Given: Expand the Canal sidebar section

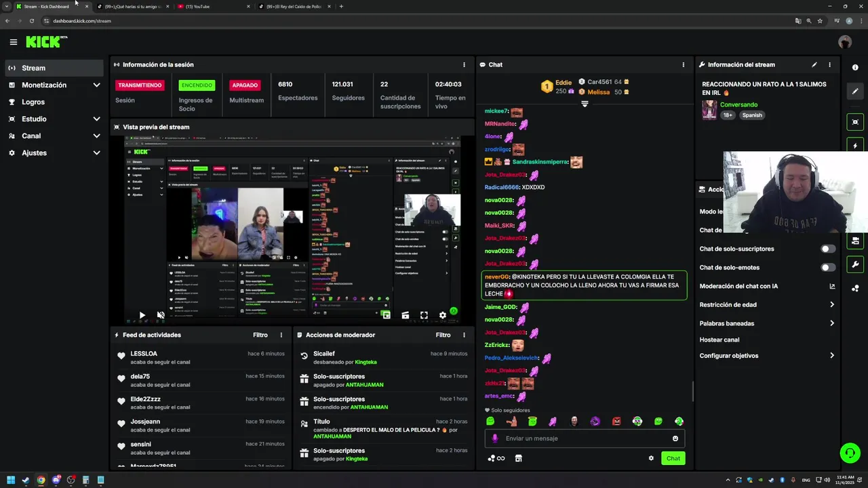Looking at the screenshot, I should 96,136.
